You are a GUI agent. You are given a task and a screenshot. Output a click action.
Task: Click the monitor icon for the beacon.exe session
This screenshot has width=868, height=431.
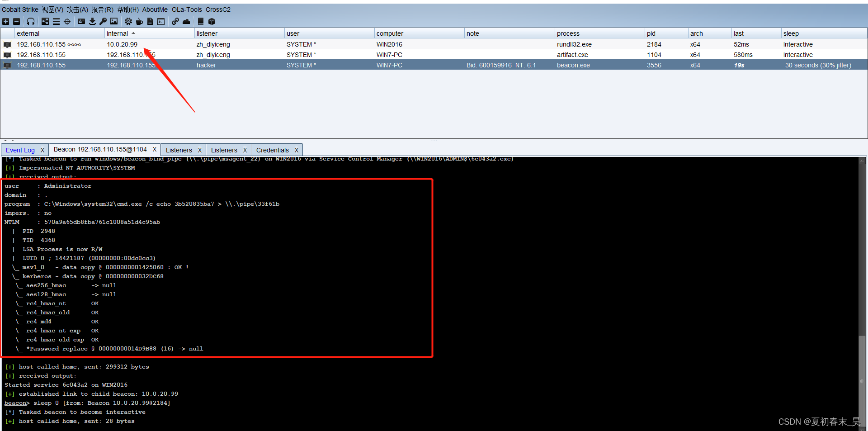pos(7,65)
